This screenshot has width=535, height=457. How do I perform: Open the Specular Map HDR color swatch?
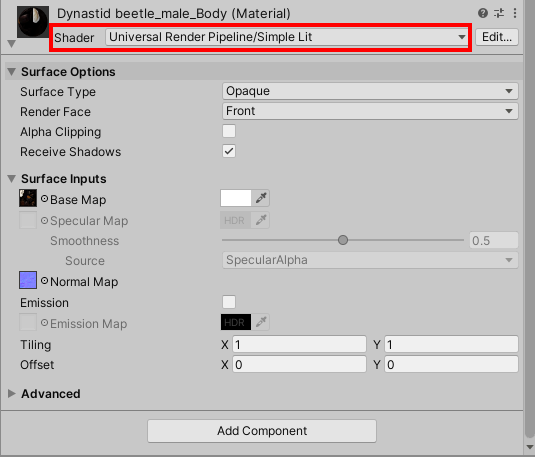point(236,220)
